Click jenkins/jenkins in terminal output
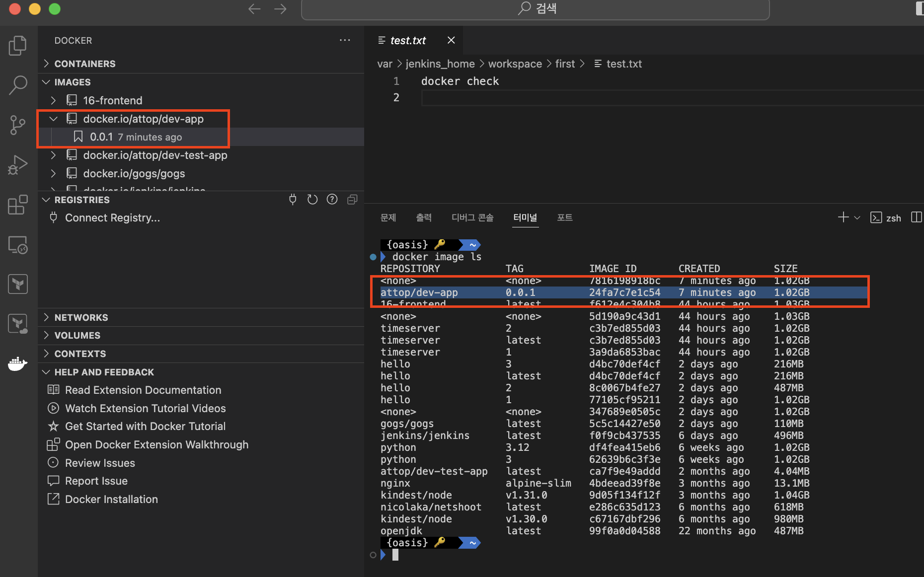 [x=425, y=435]
